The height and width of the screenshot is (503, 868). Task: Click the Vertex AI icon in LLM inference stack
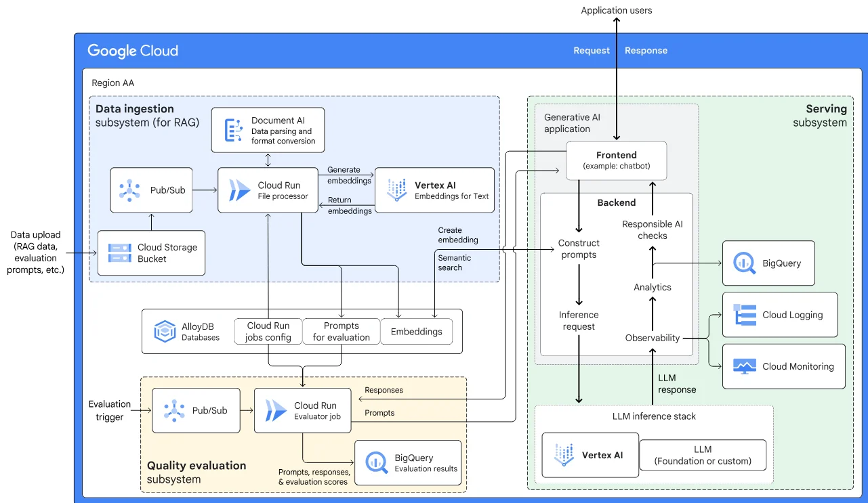click(564, 455)
